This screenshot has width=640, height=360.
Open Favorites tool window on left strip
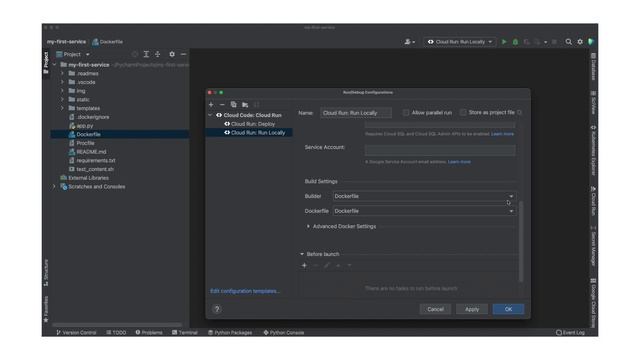[x=46, y=309]
